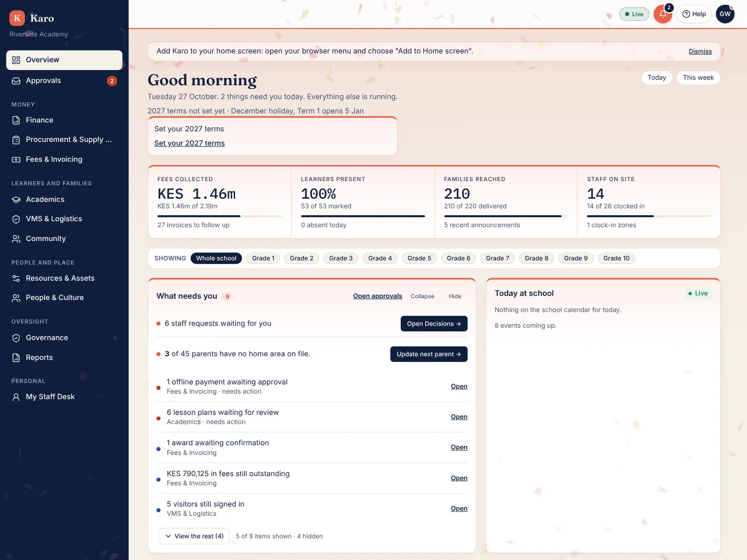This screenshot has height=560, width=747.
Task: Click the My Staff Desk person icon
Action: click(16, 397)
